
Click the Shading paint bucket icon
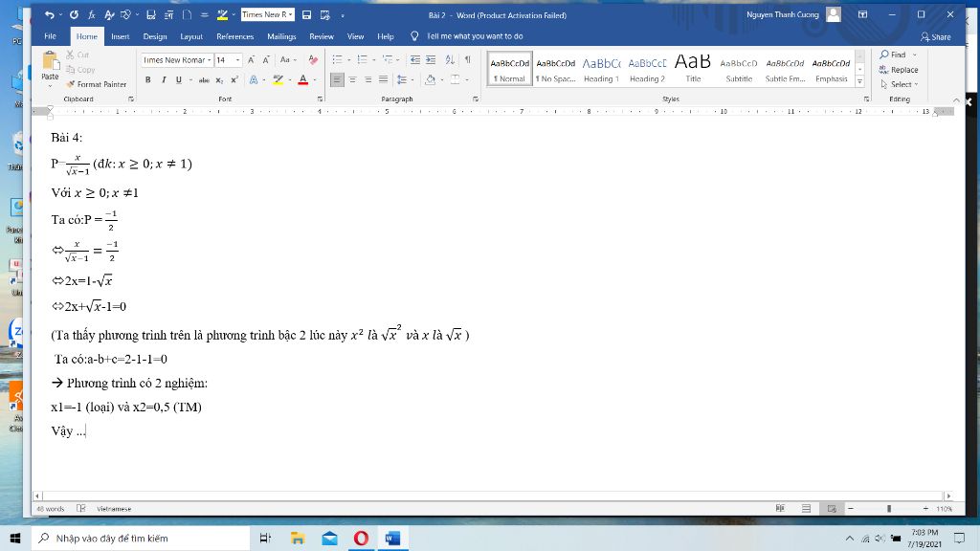point(430,80)
